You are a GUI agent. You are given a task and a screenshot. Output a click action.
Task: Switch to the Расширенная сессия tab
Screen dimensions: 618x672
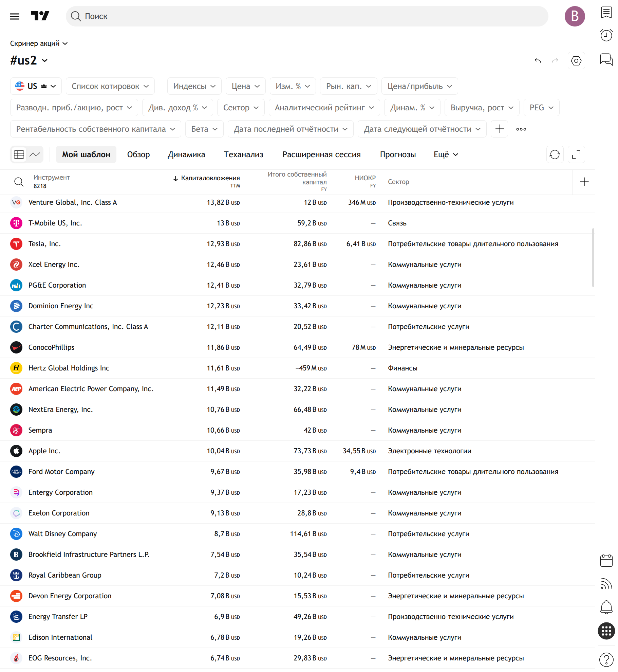(321, 155)
